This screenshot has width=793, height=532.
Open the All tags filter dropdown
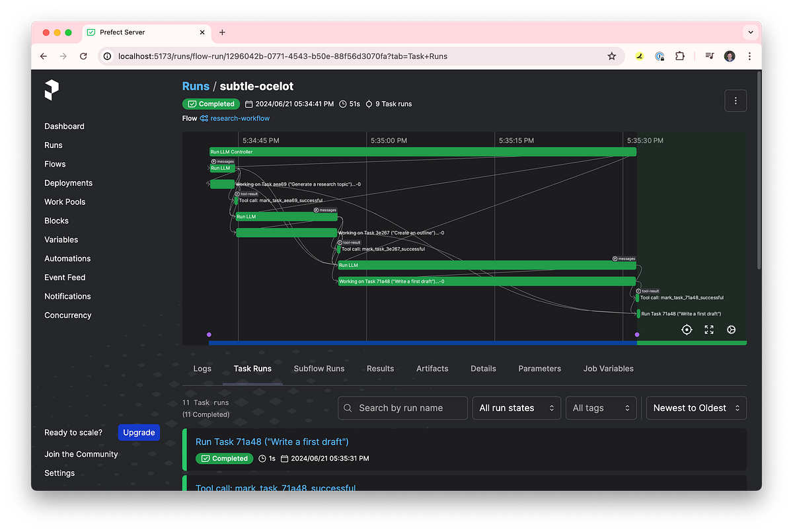(601, 408)
